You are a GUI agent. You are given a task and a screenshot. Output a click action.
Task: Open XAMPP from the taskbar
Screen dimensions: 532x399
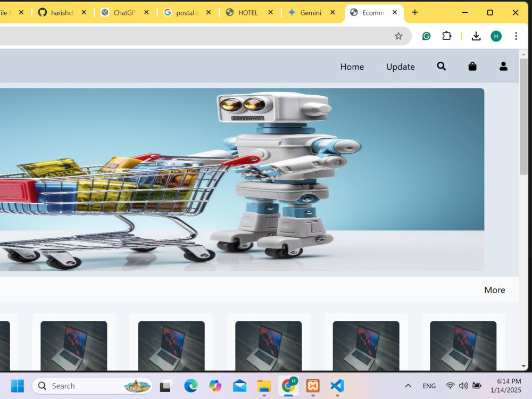click(313, 386)
